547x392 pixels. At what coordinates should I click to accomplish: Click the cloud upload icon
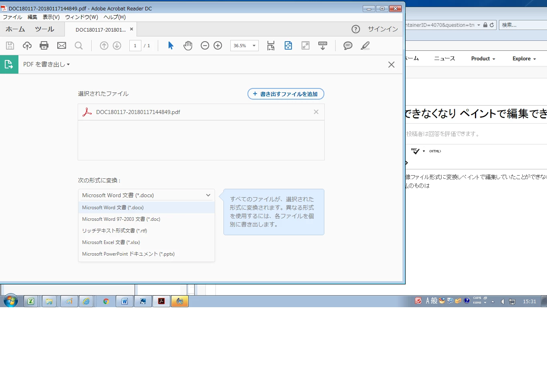pyautogui.click(x=27, y=46)
